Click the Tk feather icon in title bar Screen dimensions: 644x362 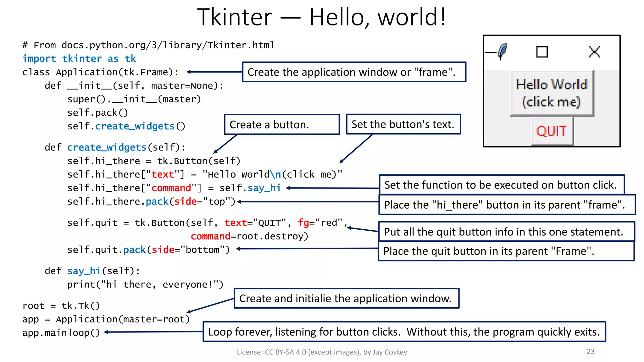[x=502, y=51]
